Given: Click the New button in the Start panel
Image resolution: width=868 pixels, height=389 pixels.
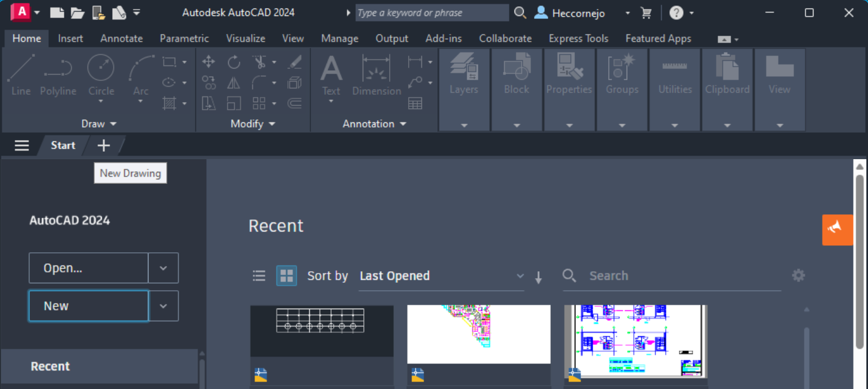Looking at the screenshot, I should point(89,306).
